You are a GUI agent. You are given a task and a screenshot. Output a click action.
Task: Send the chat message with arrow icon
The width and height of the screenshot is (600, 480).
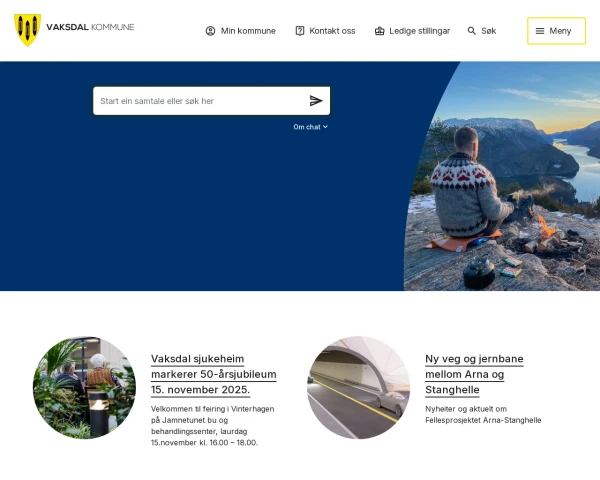tap(316, 101)
